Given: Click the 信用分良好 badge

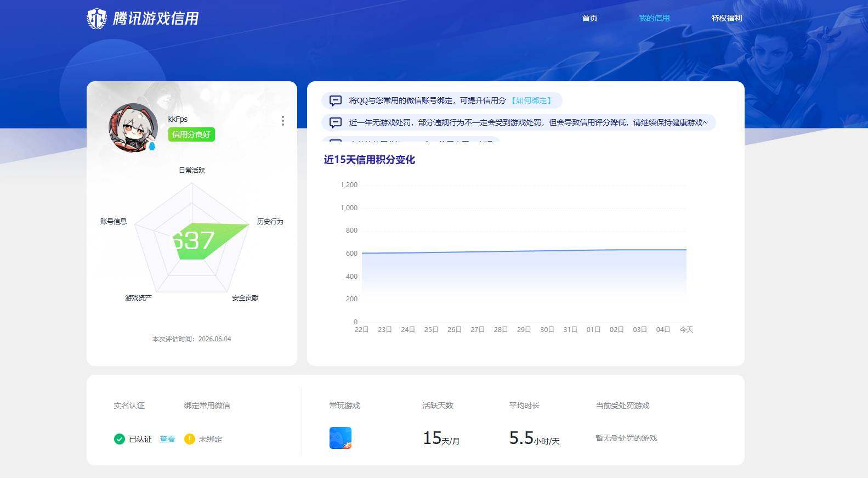Looking at the screenshot, I should (x=191, y=134).
